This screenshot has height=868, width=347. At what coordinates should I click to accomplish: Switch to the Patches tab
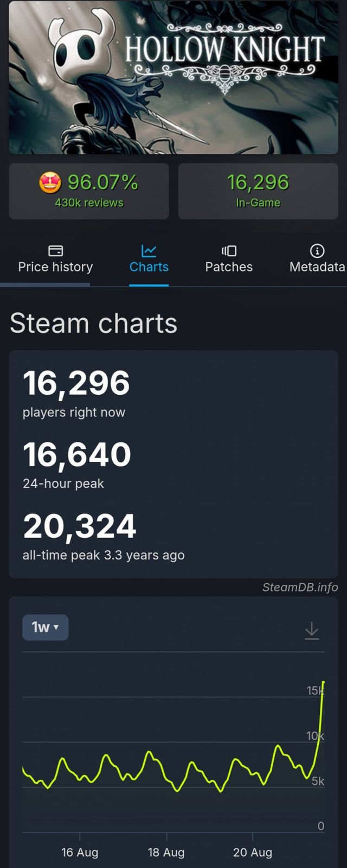228,259
